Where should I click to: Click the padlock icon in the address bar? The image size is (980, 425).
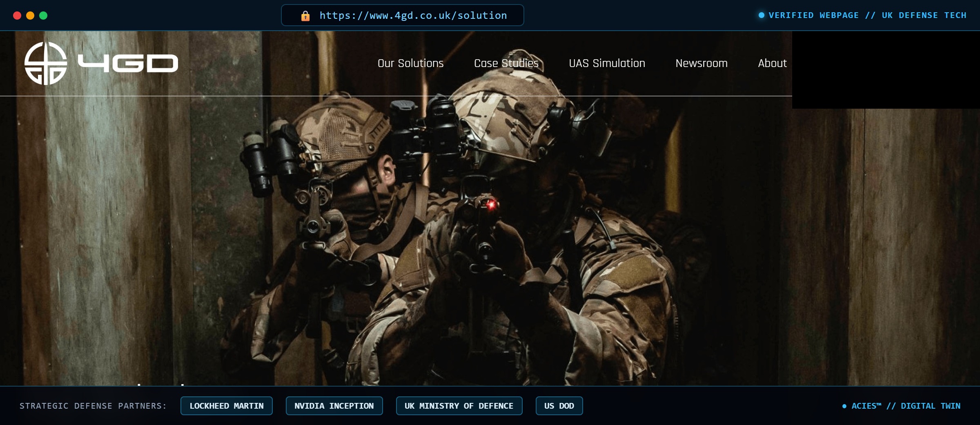coord(305,16)
